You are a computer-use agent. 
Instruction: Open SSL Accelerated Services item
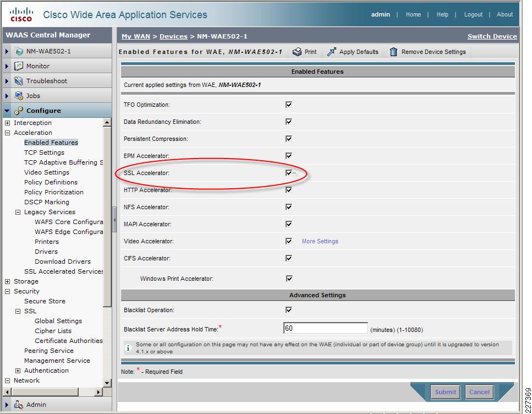63,271
